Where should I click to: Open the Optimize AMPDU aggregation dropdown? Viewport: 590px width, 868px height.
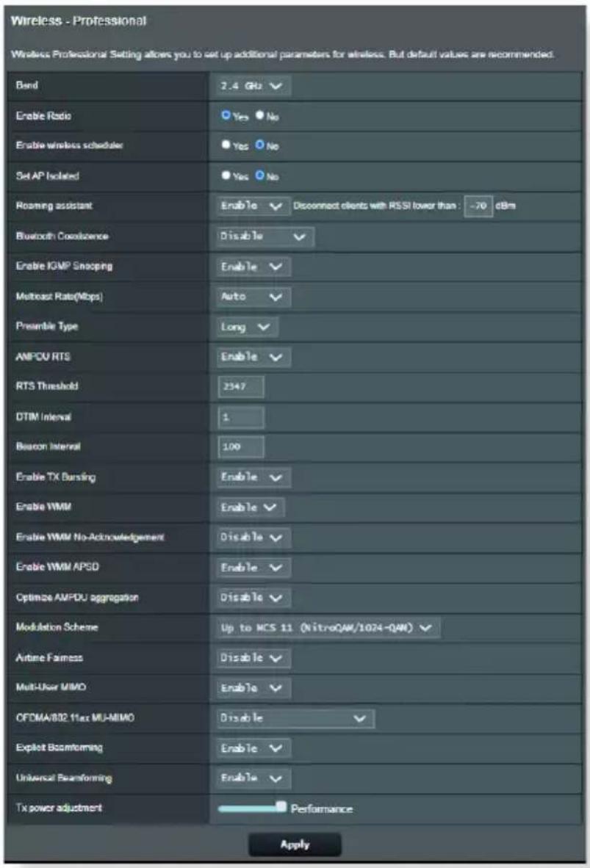[x=253, y=598]
